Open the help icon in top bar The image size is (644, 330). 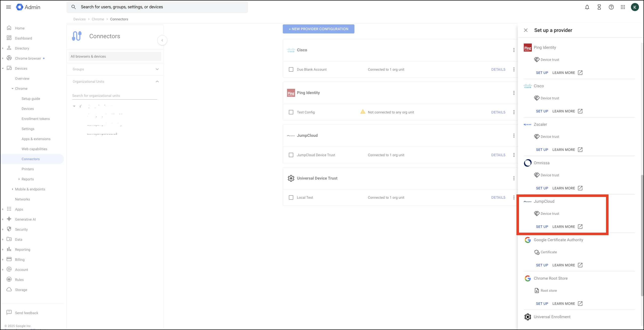611,7
